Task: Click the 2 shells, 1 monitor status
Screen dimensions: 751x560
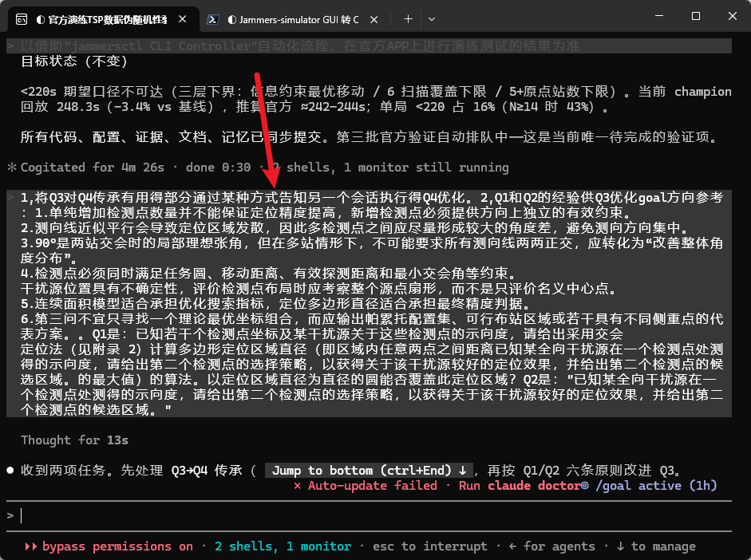Action: pyautogui.click(x=283, y=546)
